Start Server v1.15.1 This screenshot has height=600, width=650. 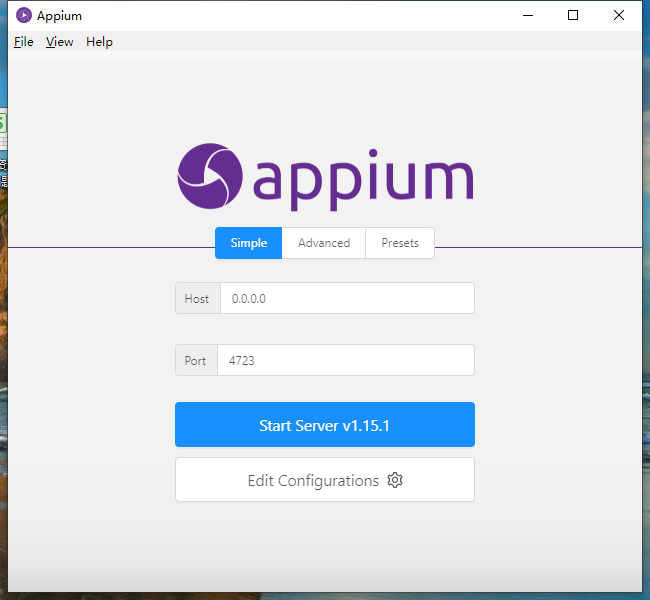coord(325,425)
